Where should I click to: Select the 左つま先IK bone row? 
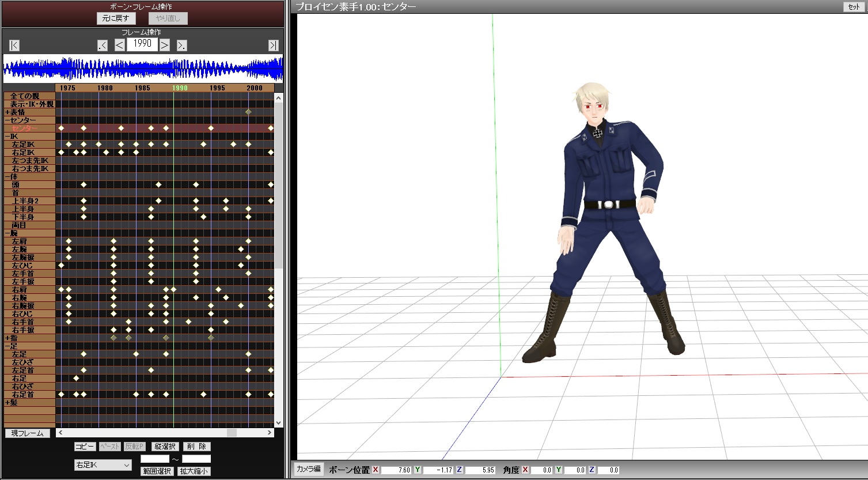[29, 160]
